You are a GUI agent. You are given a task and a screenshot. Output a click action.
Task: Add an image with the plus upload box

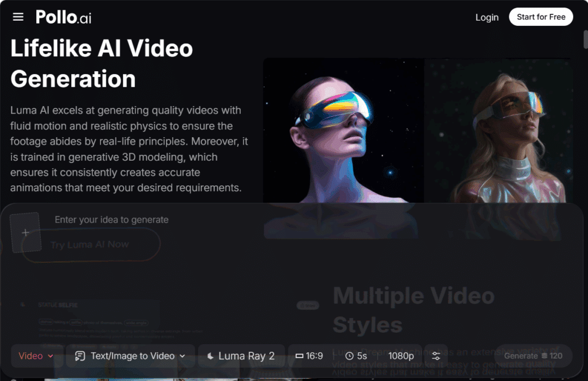(25, 232)
